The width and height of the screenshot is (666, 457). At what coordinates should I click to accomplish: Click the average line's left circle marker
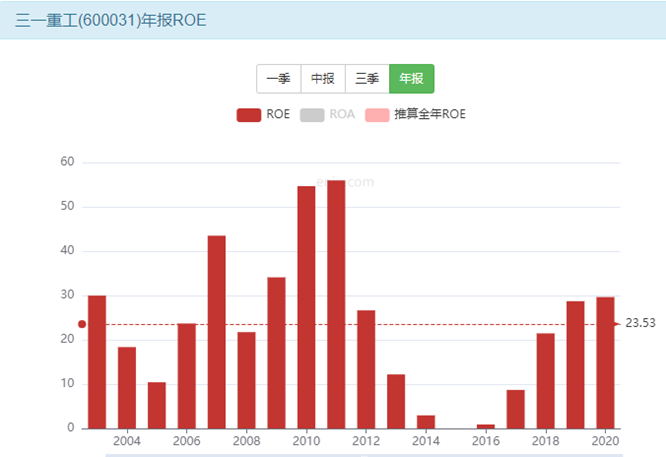82,324
